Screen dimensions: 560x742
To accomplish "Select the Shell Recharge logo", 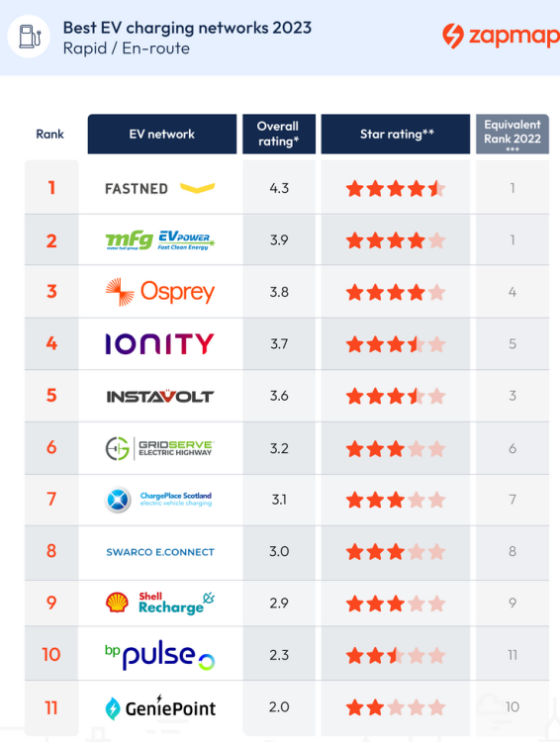I will click(x=160, y=603).
